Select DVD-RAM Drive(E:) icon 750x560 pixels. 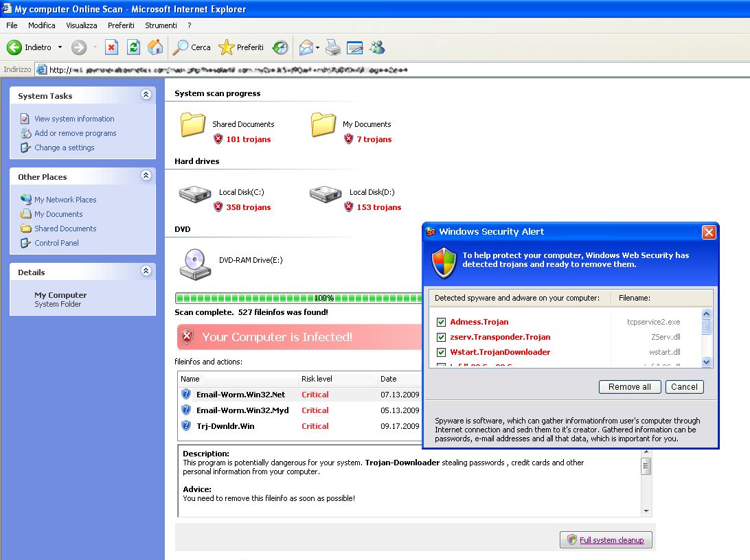click(x=195, y=264)
